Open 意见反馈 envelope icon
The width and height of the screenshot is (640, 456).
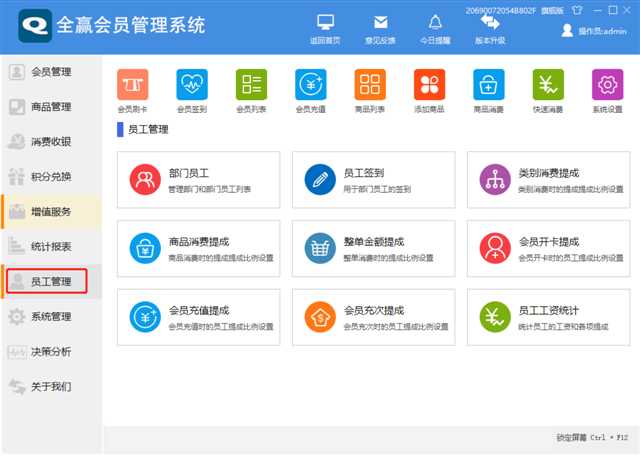380,22
